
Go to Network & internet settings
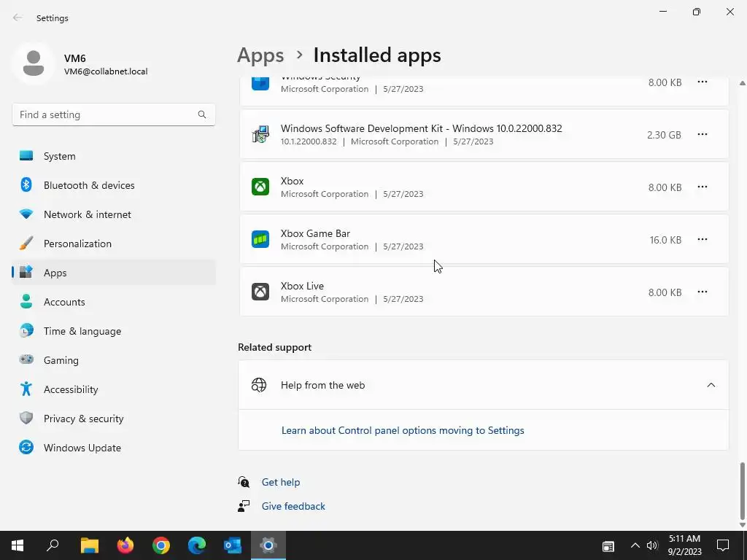pyautogui.click(x=113, y=214)
